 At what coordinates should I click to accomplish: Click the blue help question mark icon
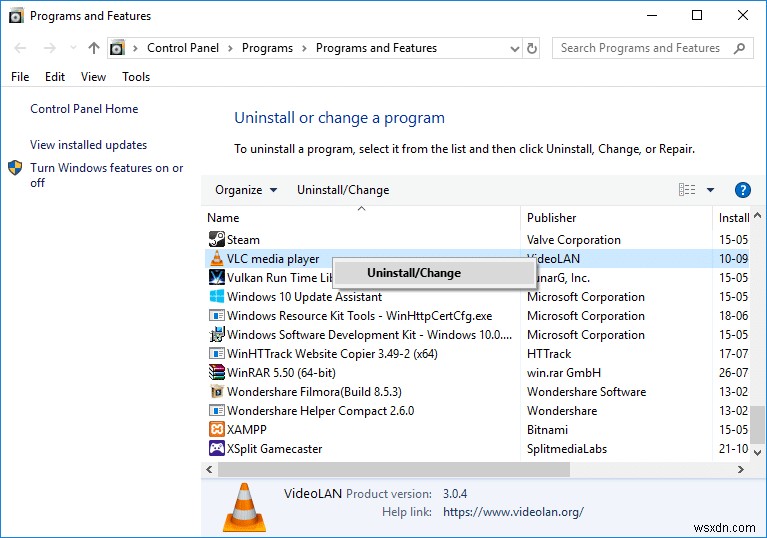coord(743,190)
